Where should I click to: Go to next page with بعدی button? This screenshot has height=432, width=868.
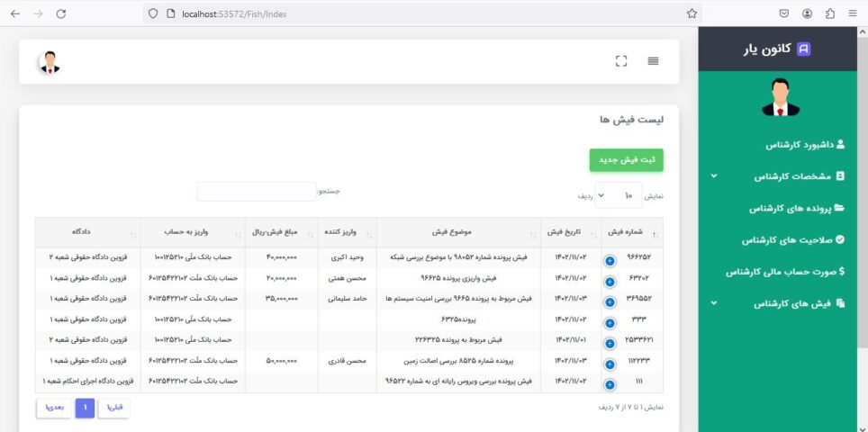pos(53,409)
